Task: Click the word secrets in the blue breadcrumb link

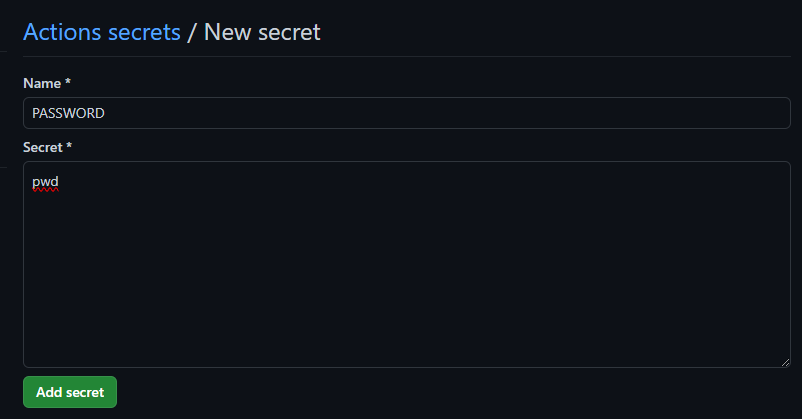Action: [x=144, y=32]
